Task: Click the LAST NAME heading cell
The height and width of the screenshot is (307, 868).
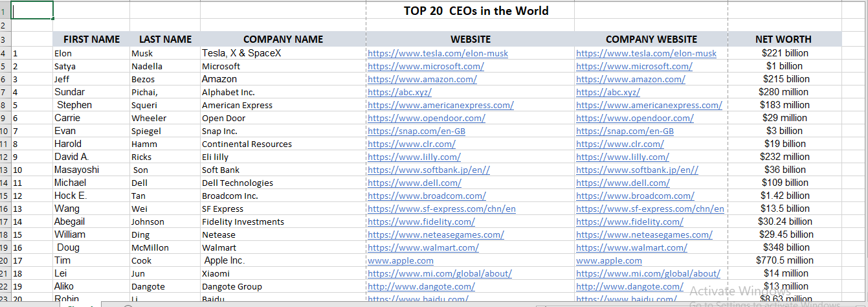Action: point(165,39)
